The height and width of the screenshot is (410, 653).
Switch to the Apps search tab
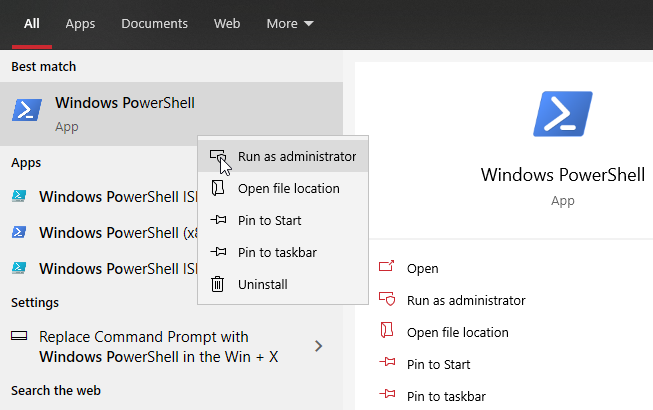click(x=80, y=24)
